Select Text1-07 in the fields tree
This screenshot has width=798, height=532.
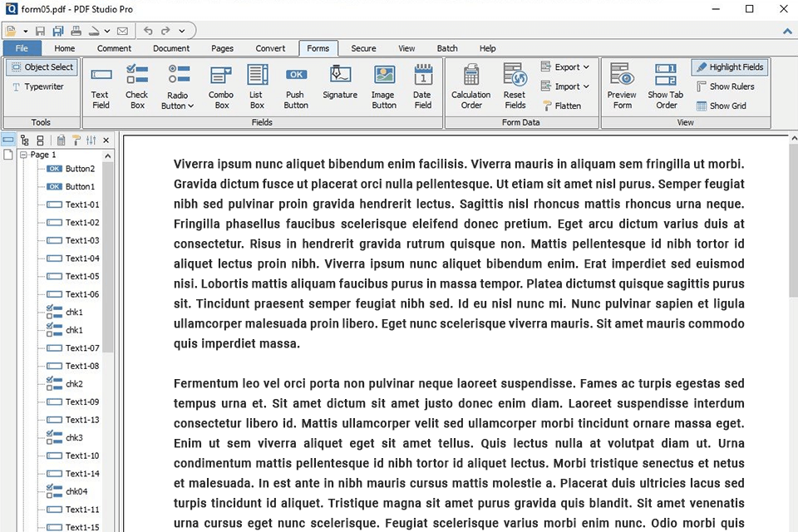click(x=82, y=348)
